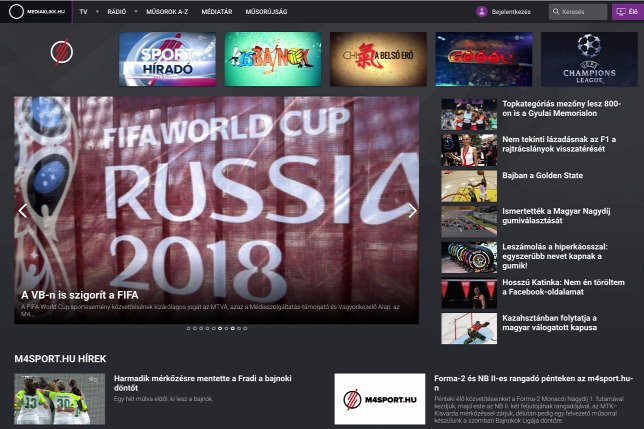Open Magyar Nagydíj gumiválasztás article

click(x=556, y=216)
